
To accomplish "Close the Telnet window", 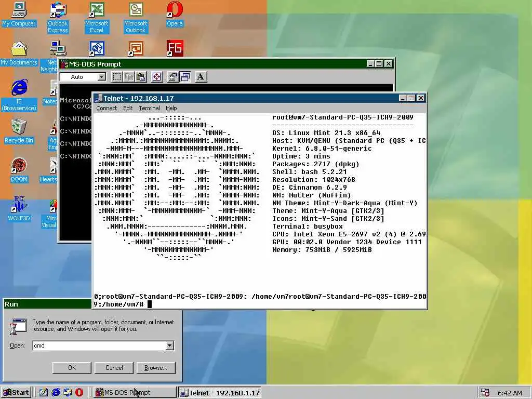I will (421, 98).
